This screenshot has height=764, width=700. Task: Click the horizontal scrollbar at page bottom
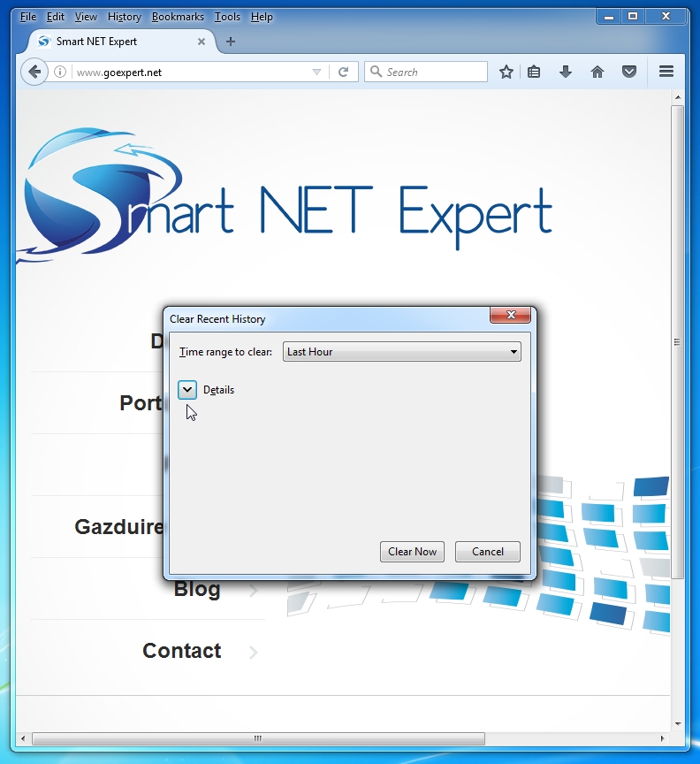[x=258, y=739]
